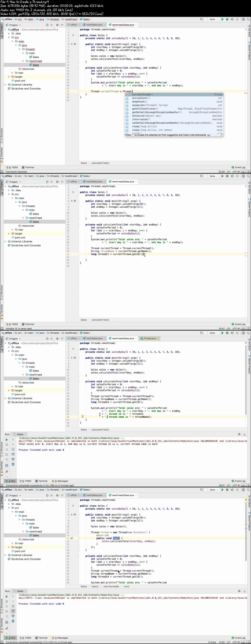Expand the .idea folder in the autocomplete-popup frame

point(9,33)
